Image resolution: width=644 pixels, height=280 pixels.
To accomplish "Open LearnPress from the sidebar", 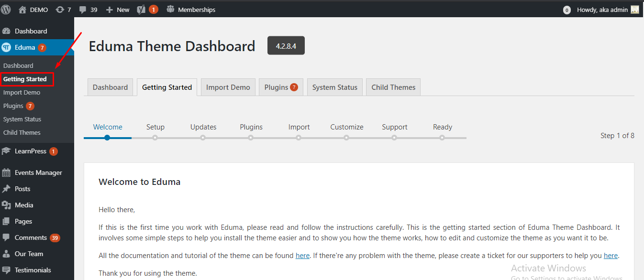I will pos(31,151).
